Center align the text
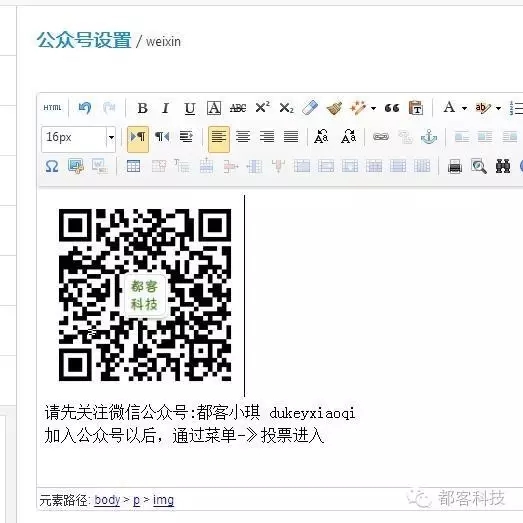This screenshot has height=523, width=523. pos(243,137)
